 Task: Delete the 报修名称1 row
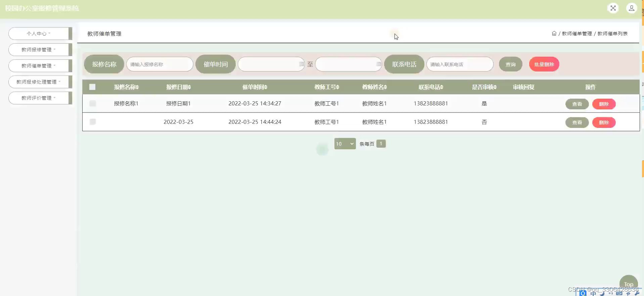point(604,104)
